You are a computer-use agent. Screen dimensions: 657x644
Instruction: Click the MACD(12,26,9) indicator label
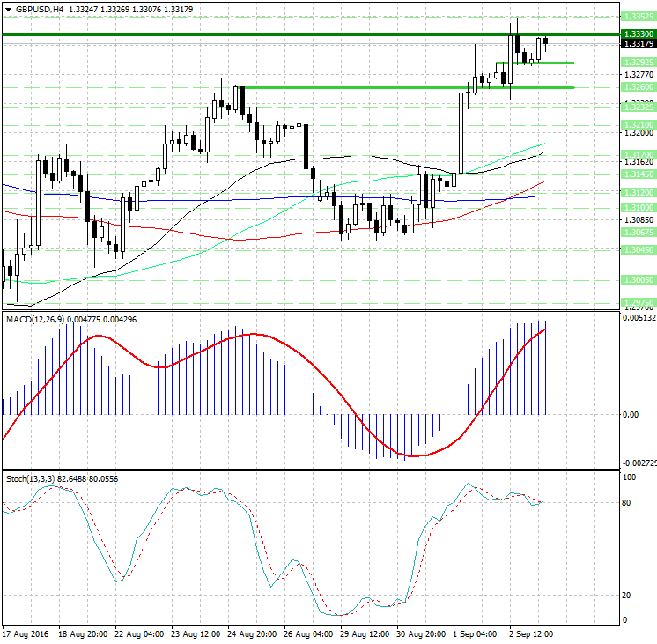point(33,318)
